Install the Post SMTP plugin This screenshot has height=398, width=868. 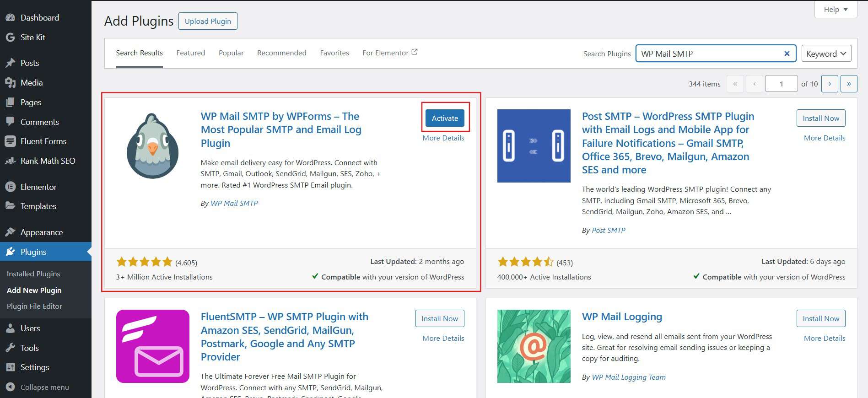pos(821,118)
